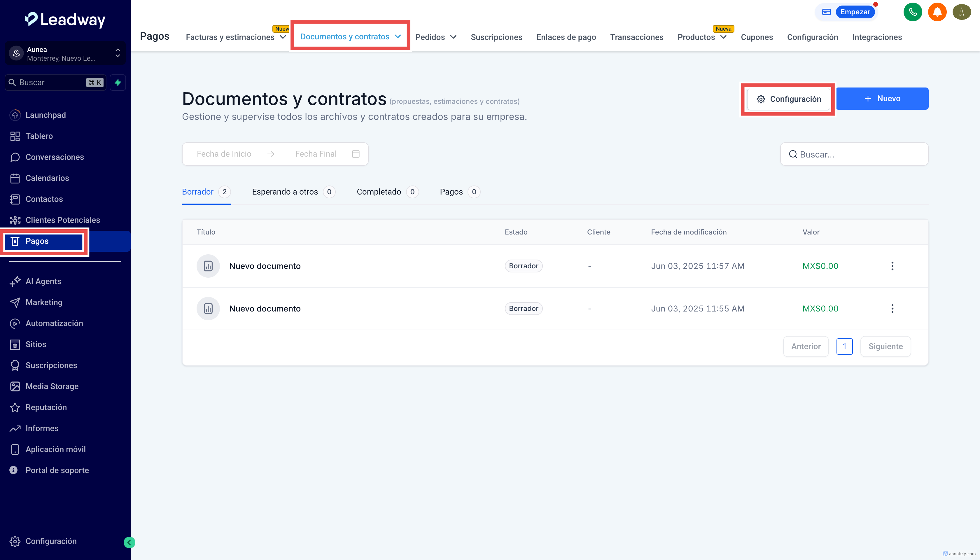Collapse the sidebar with the green arrow
The width and height of the screenshot is (980, 560).
tap(129, 542)
